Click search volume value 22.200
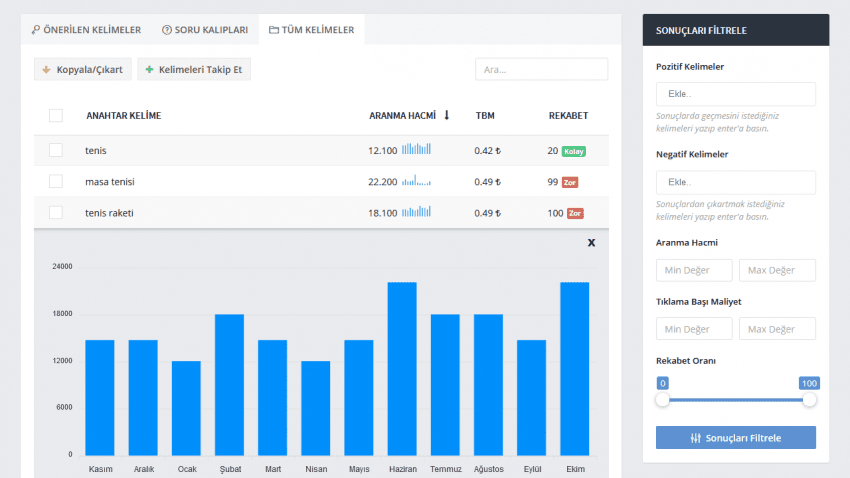Viewport: 850px width, 478px height. (x=383, y=182)
